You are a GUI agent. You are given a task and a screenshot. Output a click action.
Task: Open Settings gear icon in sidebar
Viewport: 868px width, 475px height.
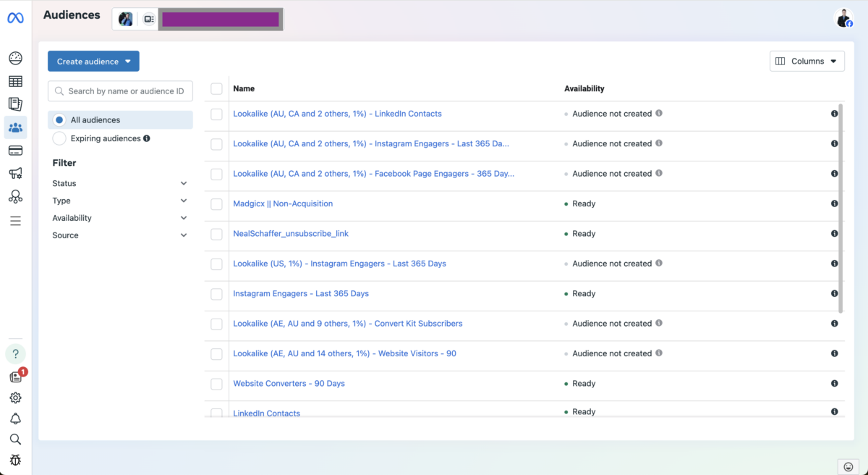click(15, 398)
